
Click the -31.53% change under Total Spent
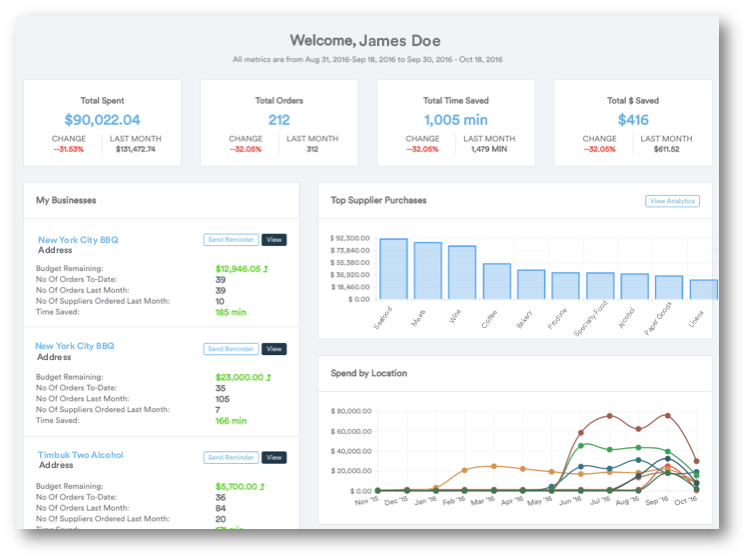pos(68,149)
